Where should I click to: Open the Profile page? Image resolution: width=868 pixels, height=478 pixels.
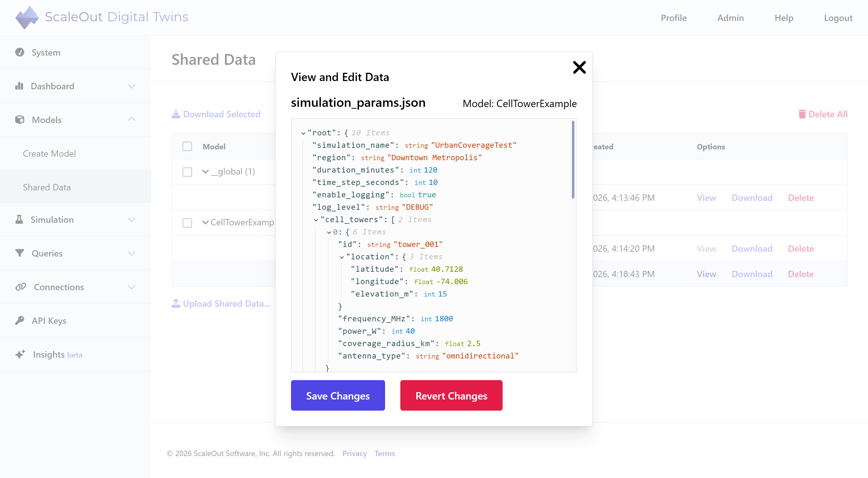(674, 18)
